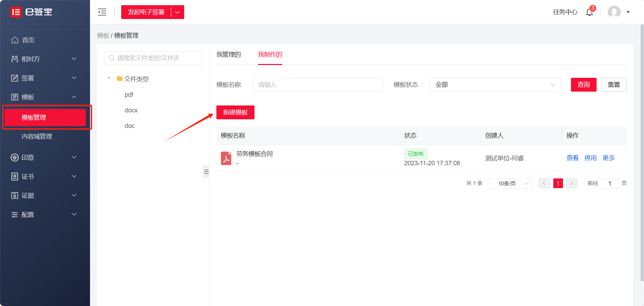The width and height of the screenshot is (644, 306).
Task: Click the user avatar icon
Action: click(x=614, y=12)
